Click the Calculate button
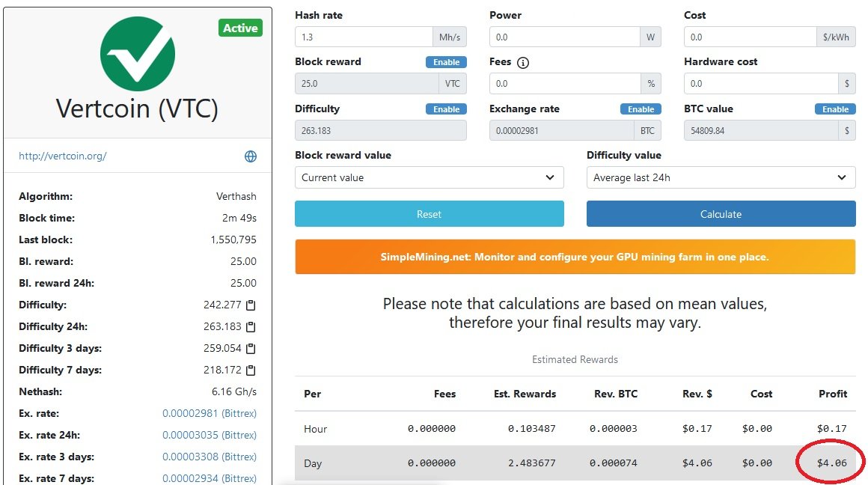868x485 pixels. click(x=721, y=214)
